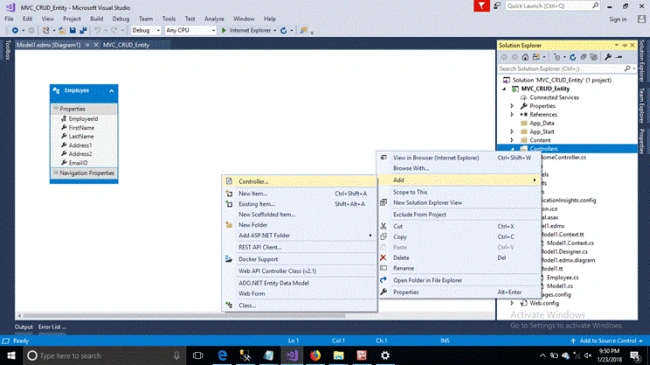Collapse the Properties section of Employee entity
The image size is (650, 365).
(x=56, y=108)
